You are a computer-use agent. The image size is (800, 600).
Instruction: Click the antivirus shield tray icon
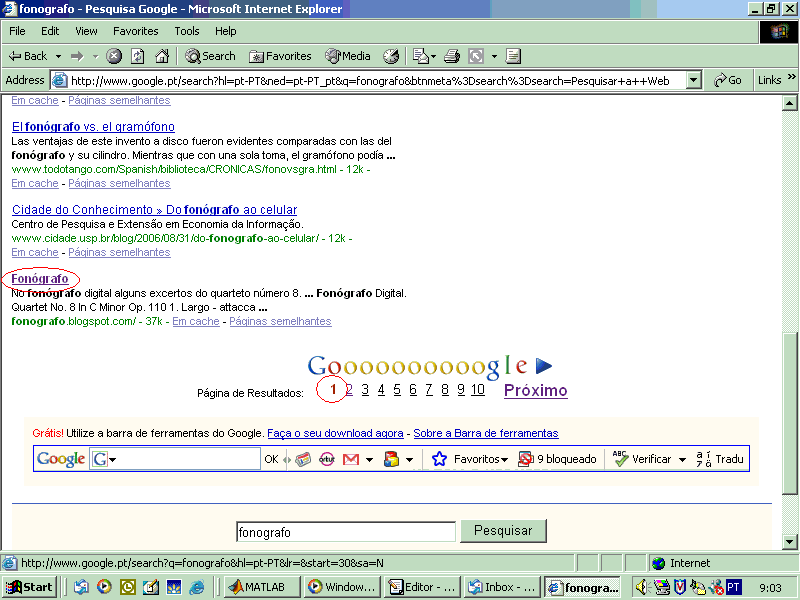point(680,587)
